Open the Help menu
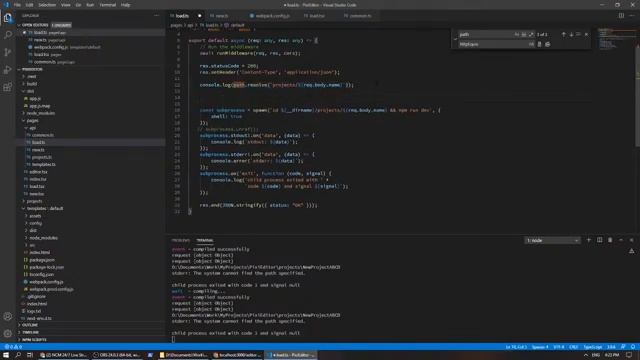Viewport: 640px width, 360px height. 126,5
